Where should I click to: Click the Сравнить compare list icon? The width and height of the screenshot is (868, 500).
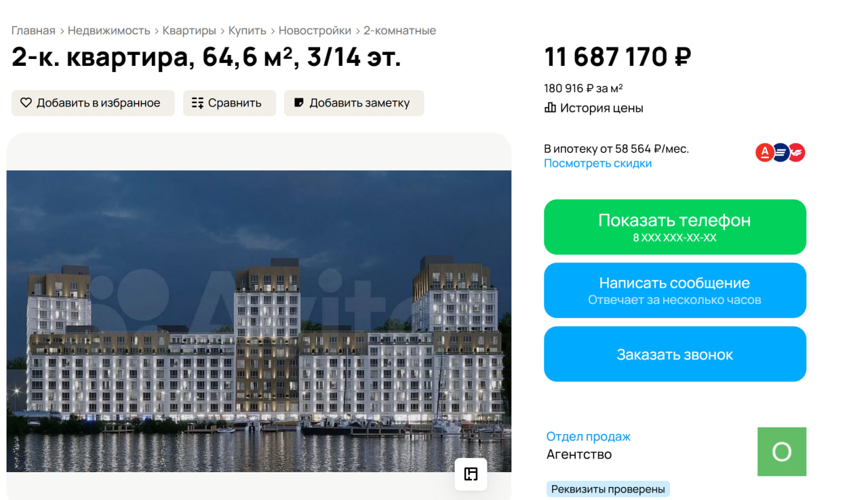197,103
